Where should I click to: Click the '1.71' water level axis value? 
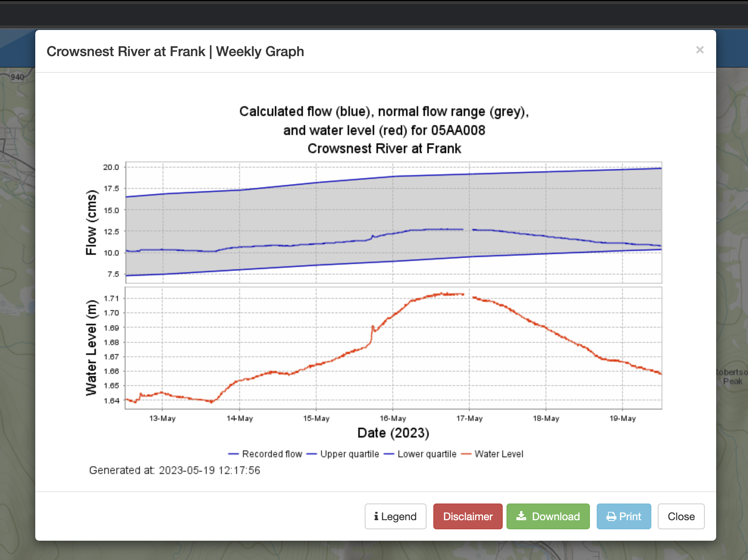(111, 298)
